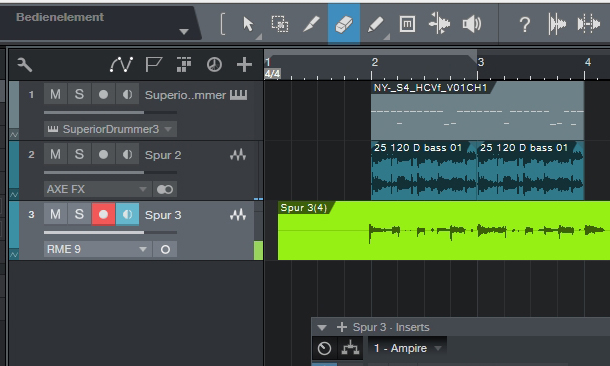Toggle mono channel mode on Spur 3
Screen dimensions: 610x366
[165, 249]
